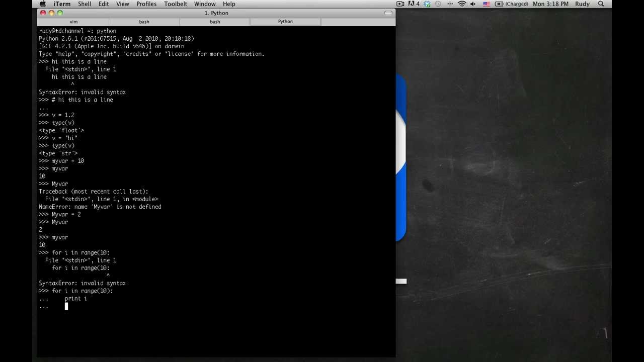Open the Adobe updater menu bar icon
The width and height of the screenshot is (644, 362).
[x=414, y=4]
